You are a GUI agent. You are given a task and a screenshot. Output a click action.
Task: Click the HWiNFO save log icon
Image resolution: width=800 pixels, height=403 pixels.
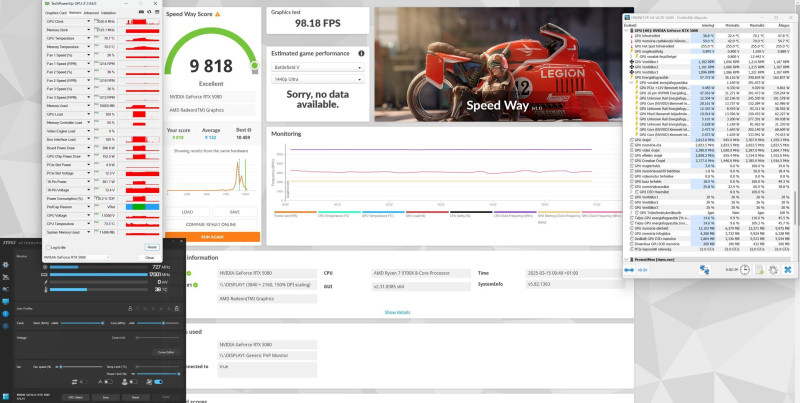click(x=759, y=270)
